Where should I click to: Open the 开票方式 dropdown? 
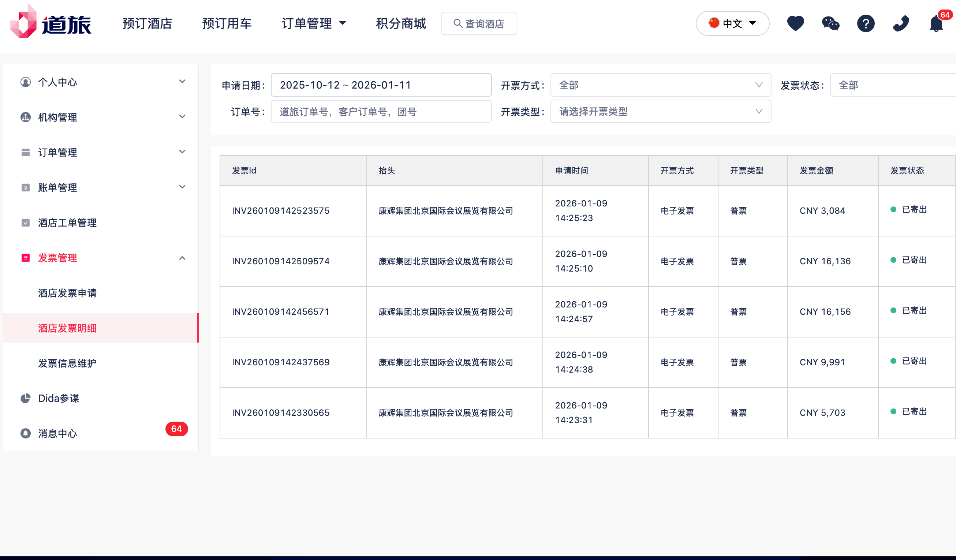point(660,85)
